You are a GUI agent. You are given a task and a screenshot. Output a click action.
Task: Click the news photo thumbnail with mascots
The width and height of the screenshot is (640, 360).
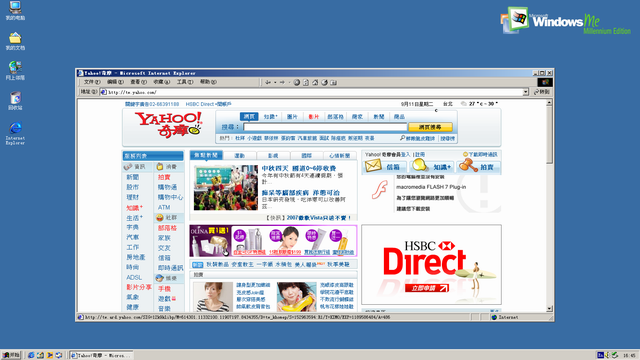click(226, 187)
